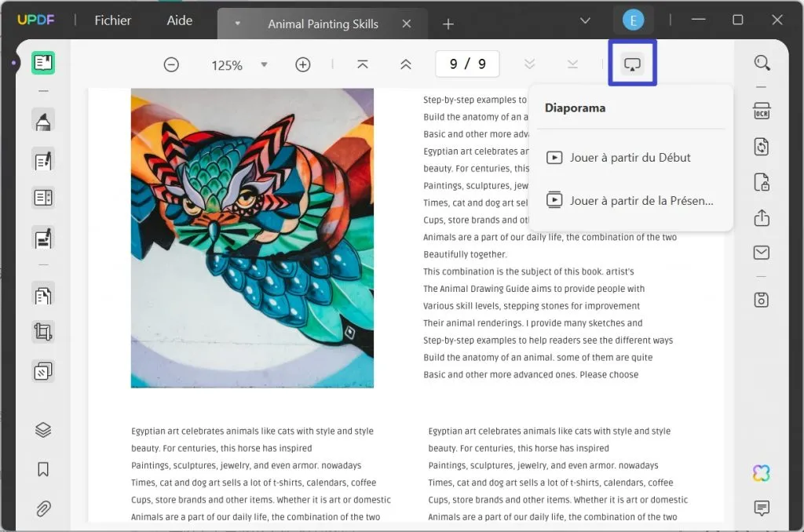The height and width of the screenshot is (532, 804).
Task: Click the page number field showing 9/9
Action: click(x=467, y=64)
